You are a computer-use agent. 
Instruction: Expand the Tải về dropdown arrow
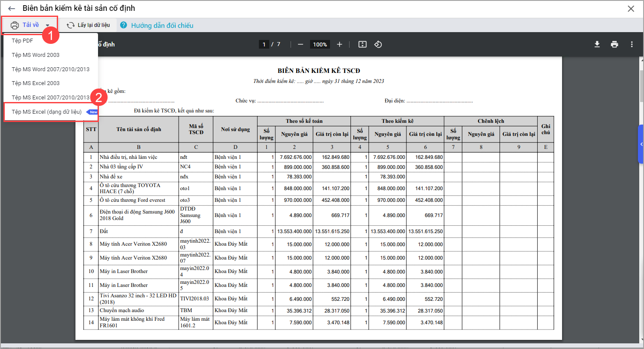47,26
